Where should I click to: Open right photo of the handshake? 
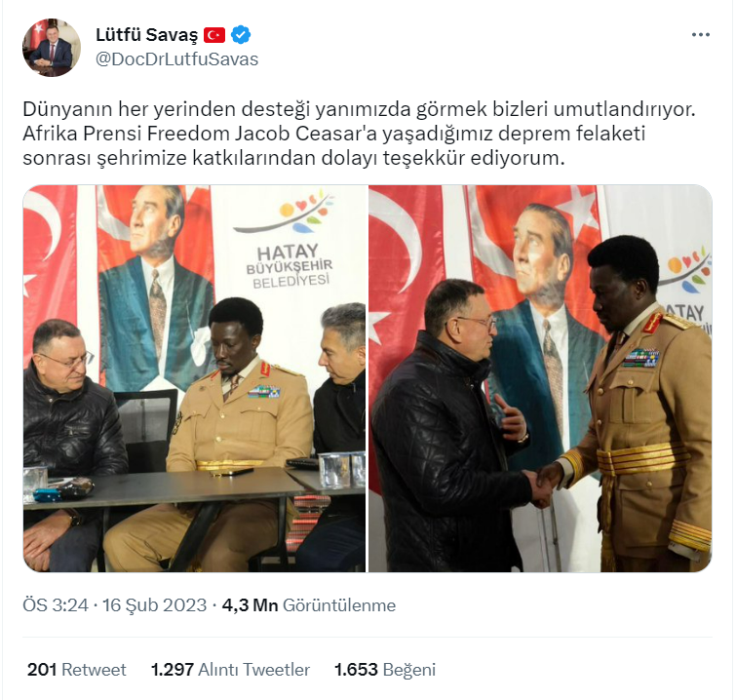click(540, 378)
